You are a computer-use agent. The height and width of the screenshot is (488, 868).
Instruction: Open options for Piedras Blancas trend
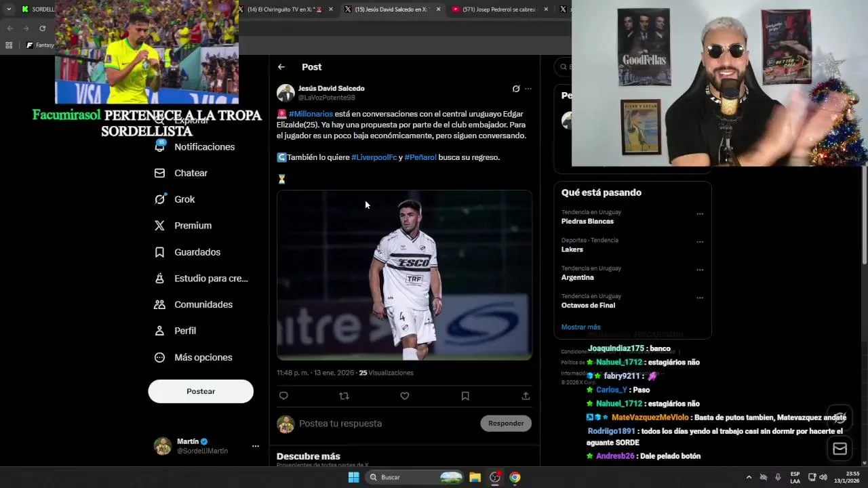tap(700, 214)
